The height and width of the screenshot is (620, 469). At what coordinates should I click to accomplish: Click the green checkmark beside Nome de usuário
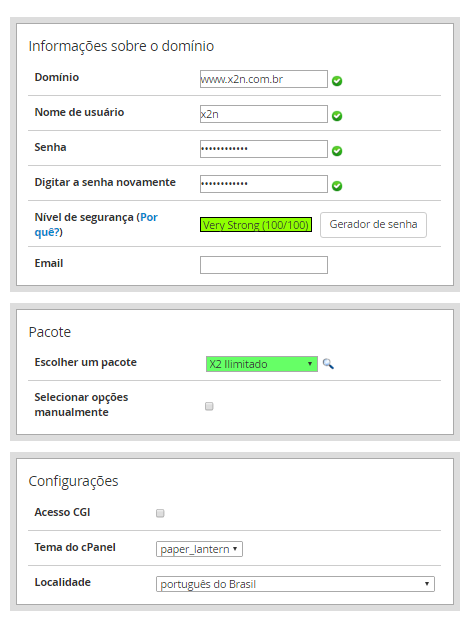click(337, 116)
